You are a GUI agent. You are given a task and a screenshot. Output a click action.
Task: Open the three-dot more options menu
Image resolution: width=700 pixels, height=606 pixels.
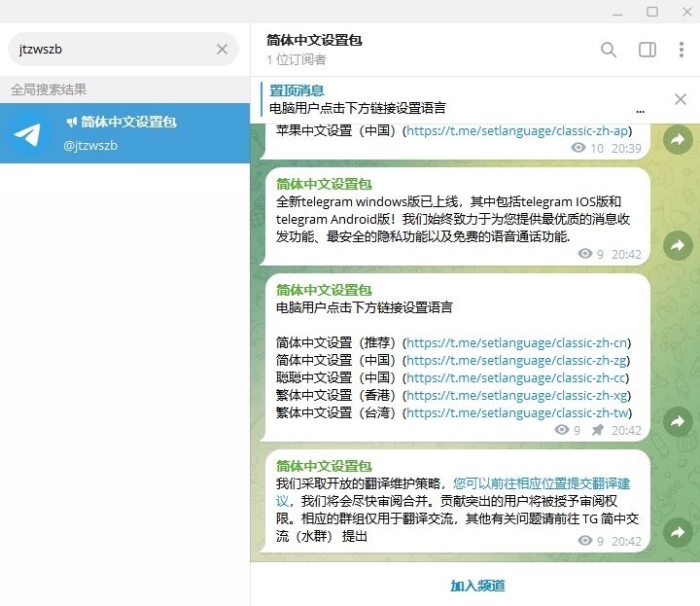click(682, 50)
